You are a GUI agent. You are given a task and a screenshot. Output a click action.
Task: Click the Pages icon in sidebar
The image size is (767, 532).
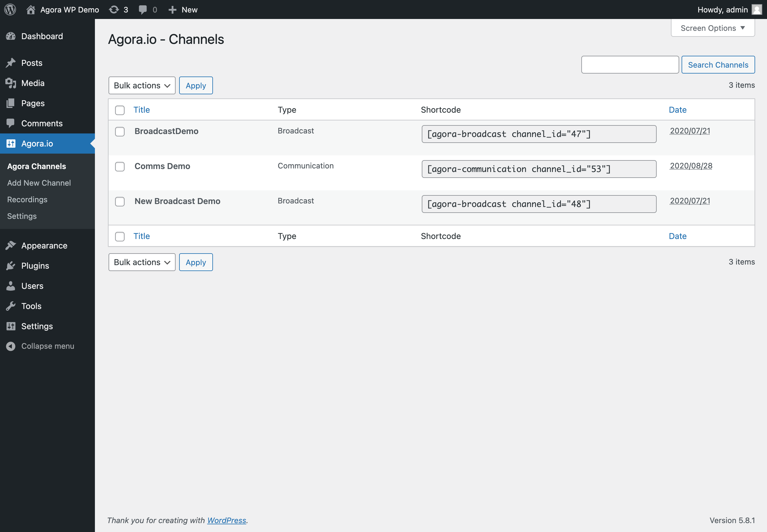[11, 103]
